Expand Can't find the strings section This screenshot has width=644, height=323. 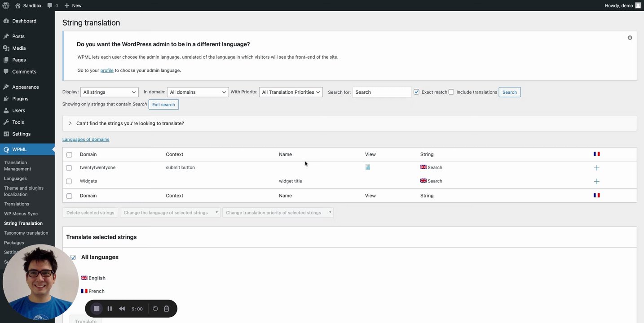(71, 123)
